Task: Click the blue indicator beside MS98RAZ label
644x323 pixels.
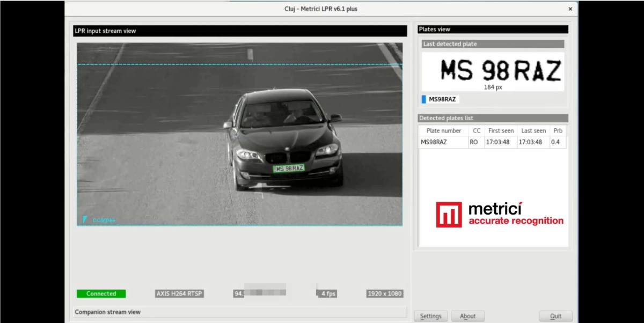Action: (423, 99)
